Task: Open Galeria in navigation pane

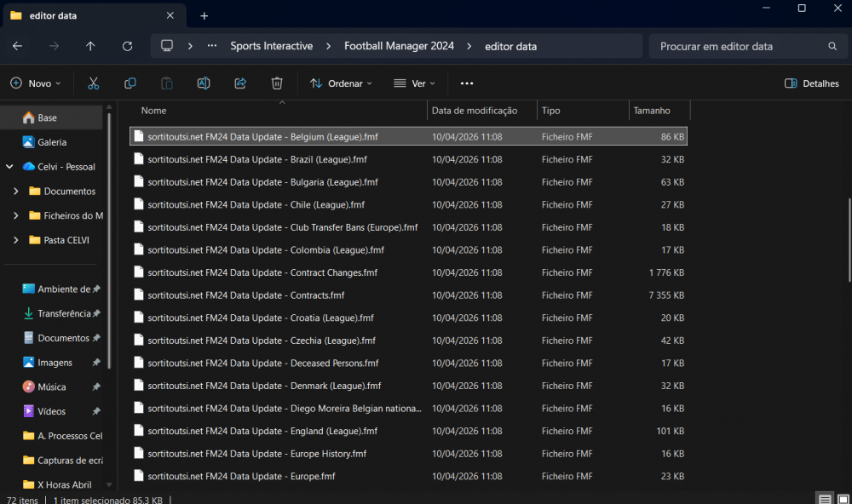Action: [52, 142]
